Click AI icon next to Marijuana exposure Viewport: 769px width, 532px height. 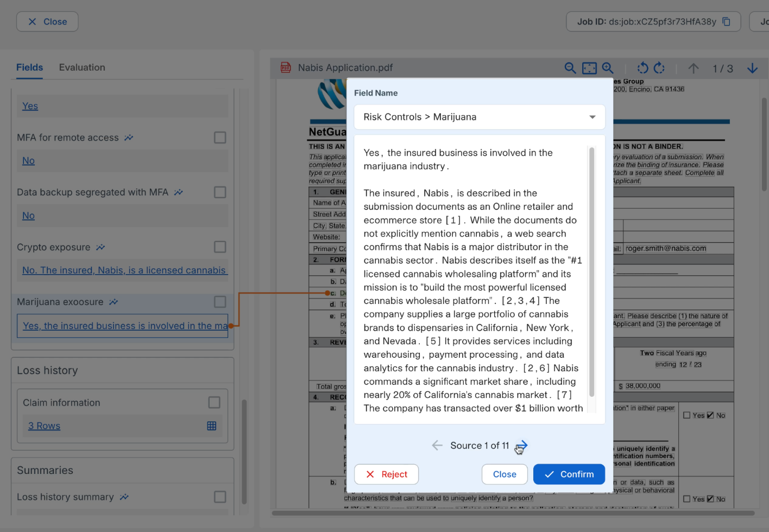pyautogui.click(x=114, y=302)
